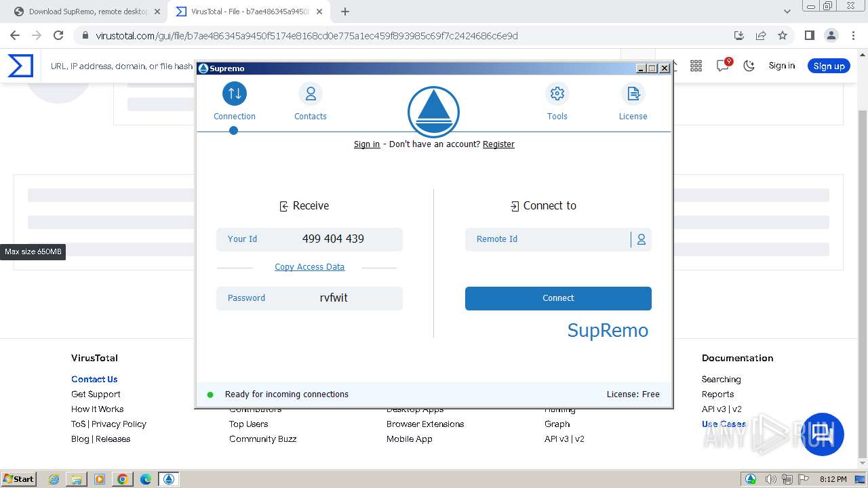Close the Download SupRemo browser tab
Image resolution: width=868 pixels, height=488 pixels.
[x=157, y=12]
